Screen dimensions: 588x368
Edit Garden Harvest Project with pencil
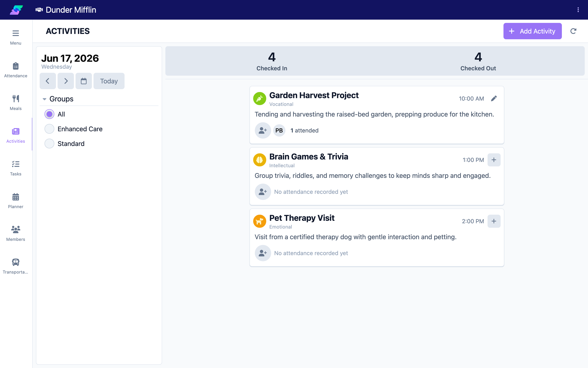pyautogui.click(x=494, y=99)
